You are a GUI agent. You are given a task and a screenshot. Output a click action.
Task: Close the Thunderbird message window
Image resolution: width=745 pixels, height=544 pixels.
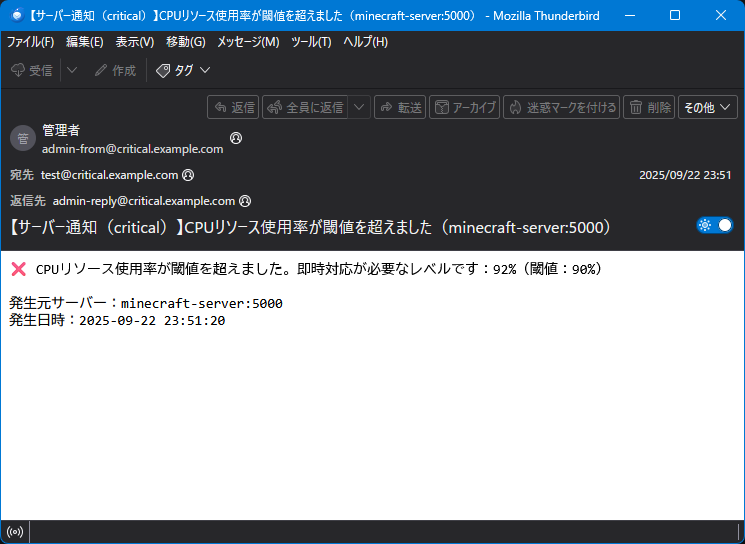click(721, 16)
